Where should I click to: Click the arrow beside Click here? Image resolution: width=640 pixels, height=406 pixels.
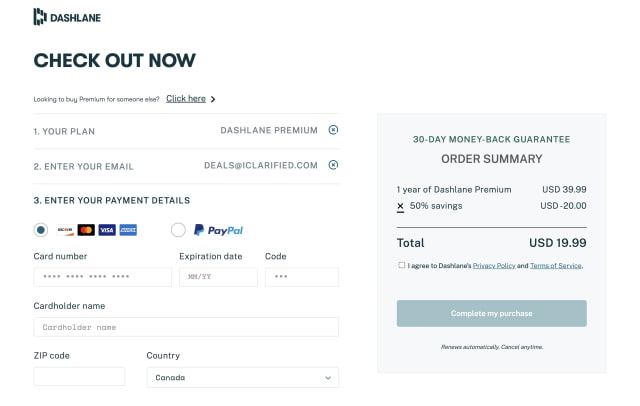pyautogui.click(x=213, y=99)
